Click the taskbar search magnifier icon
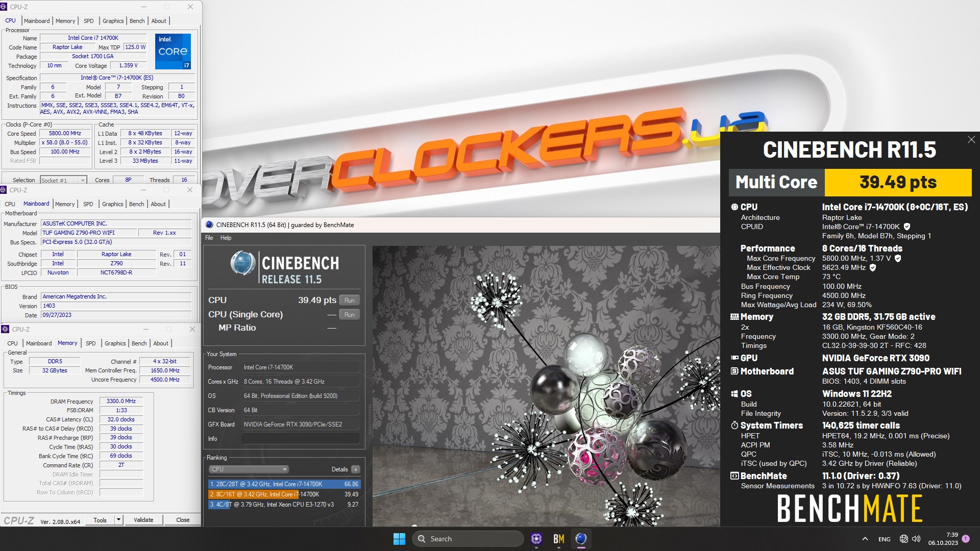 click(421, 539)
